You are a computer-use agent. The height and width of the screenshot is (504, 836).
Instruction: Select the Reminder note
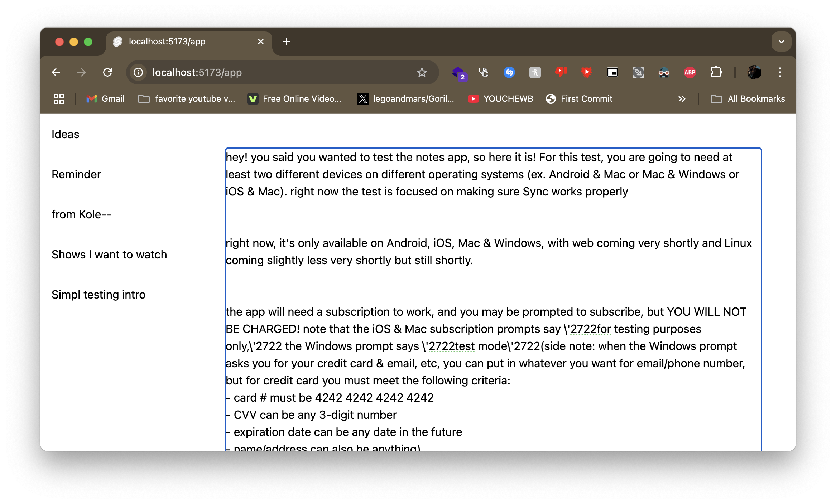coord(76,174)
